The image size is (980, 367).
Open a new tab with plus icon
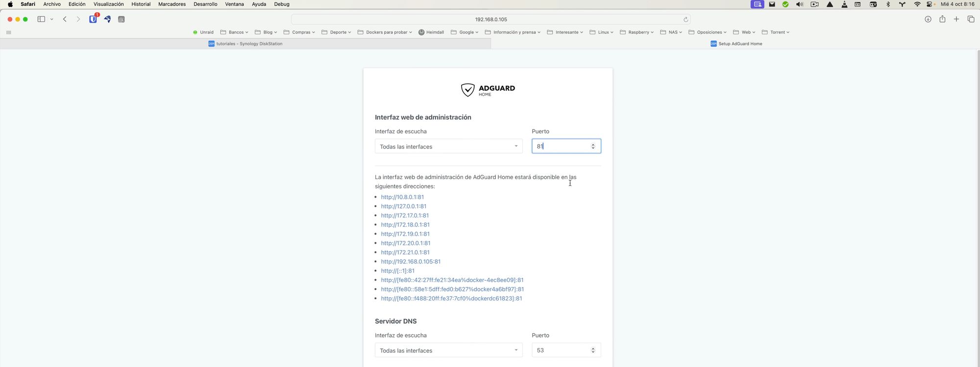tap(956, 19)
